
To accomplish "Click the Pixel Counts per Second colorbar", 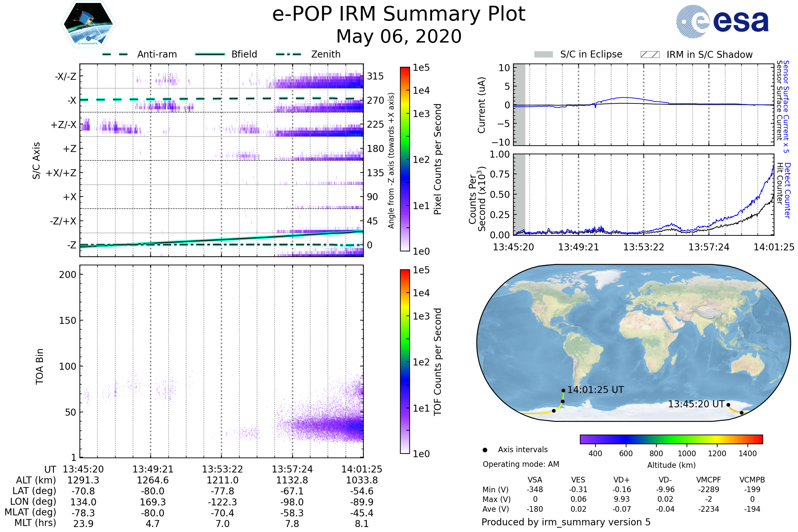I will tap(405, 159).
